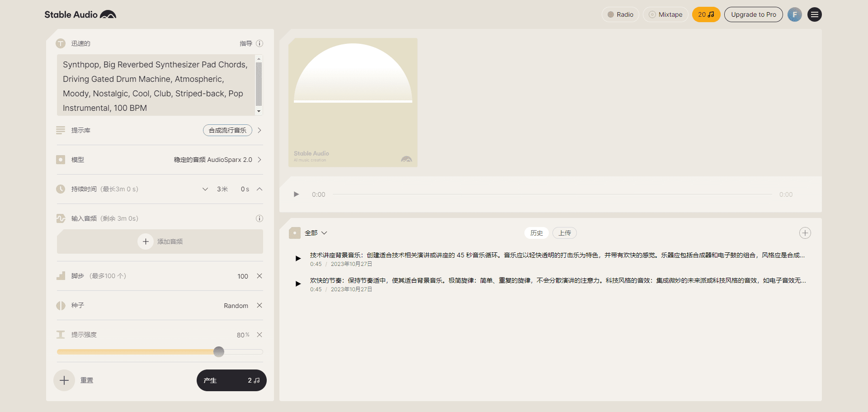The image size is (868, 412).
Task: Expand the prompt library chevron
Action: coord(259,130)
